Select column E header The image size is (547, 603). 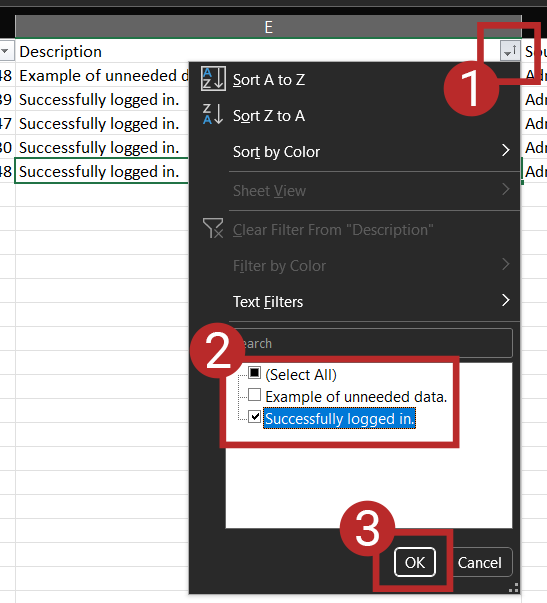[268, 27]
